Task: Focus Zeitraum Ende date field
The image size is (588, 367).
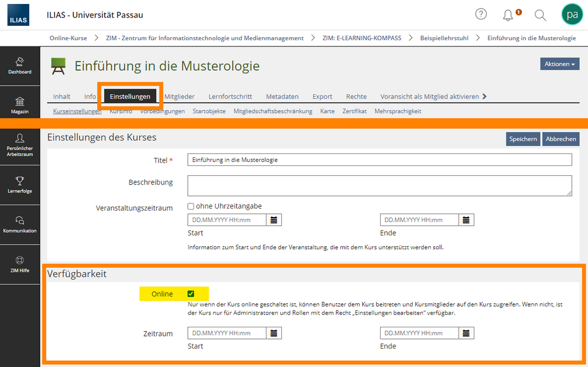Action: pyautogui.click(x=419, y=333)
